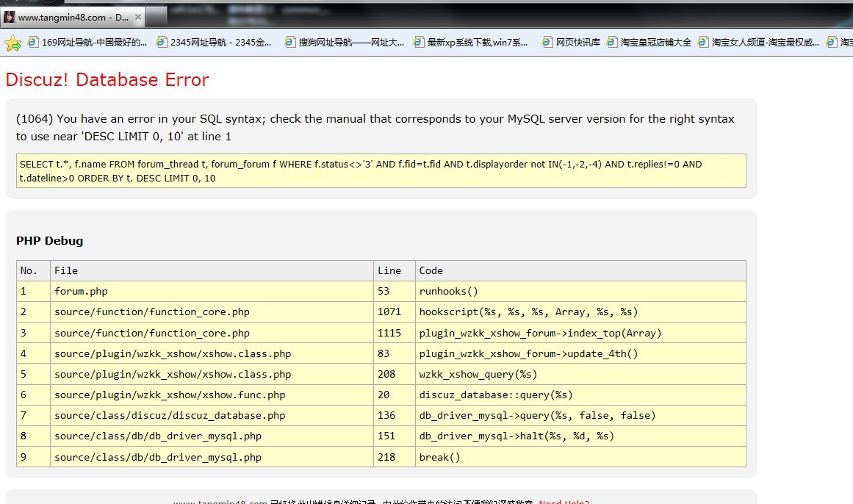Image resolution: width=853 pixels, height=504 pixels.
Task: Click the favorites star icon
Action: pos(12,43)
